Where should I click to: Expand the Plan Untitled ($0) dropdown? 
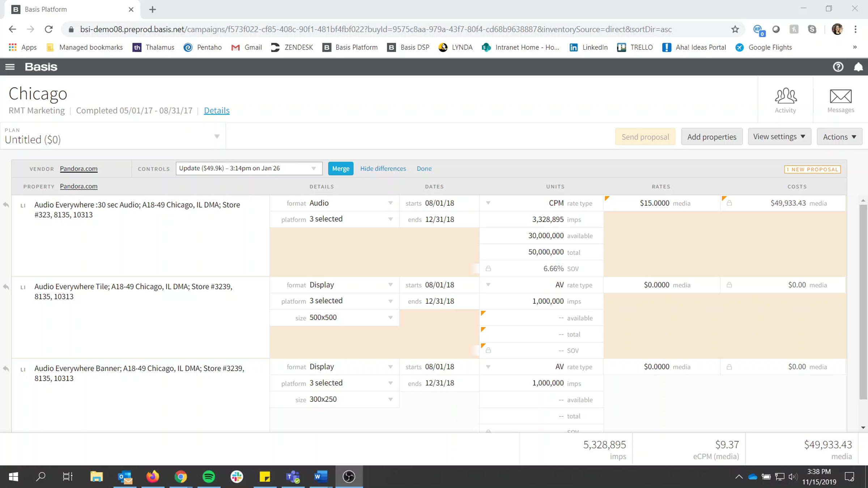pyautogui.click(x=217, y=136)
